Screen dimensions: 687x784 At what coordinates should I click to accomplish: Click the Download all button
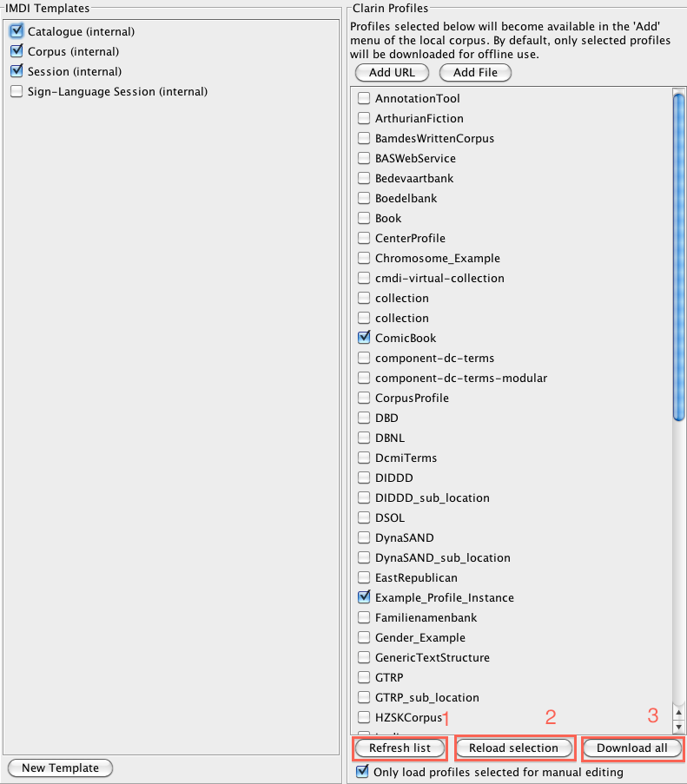[x=631, y=748]
